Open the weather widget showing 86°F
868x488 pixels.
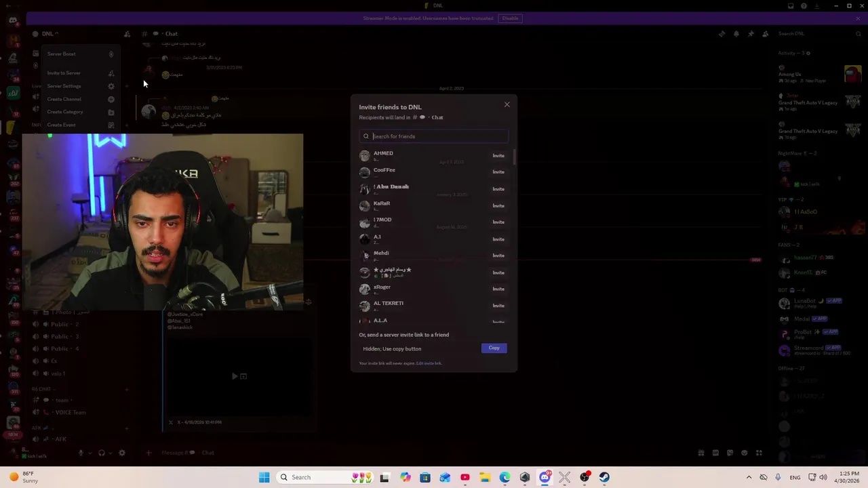23,477
